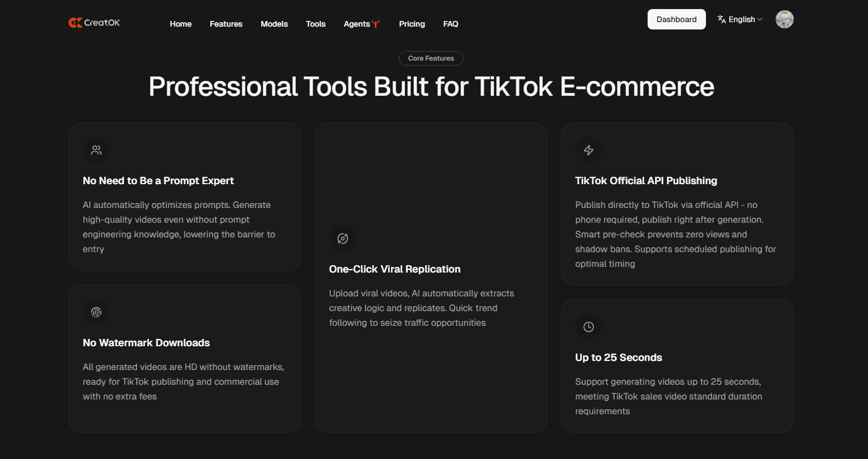Viewport: 868px width, 459px height.
Task: Open the Pricing nav item
Action: point(412,24)
